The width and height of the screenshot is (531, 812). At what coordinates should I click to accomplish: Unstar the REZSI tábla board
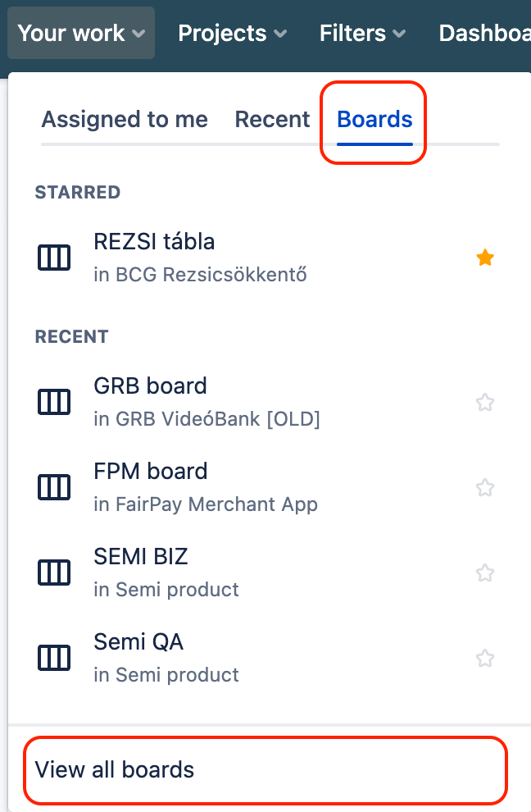pos(485,258)
